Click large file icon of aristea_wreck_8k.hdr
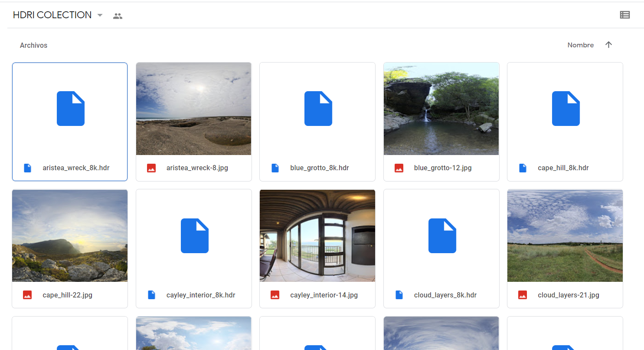Viewport: 644px width, 350px height. [x=71, y=109]
